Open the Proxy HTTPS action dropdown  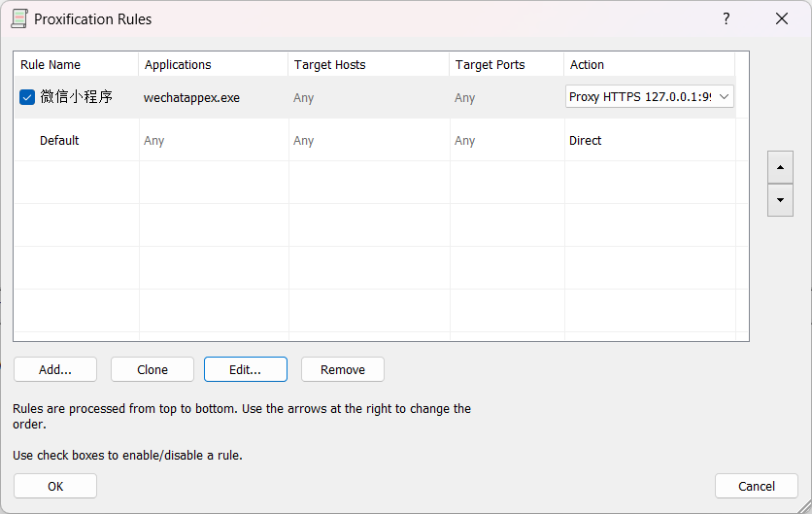pyautogui.click(x=725, y=96)
